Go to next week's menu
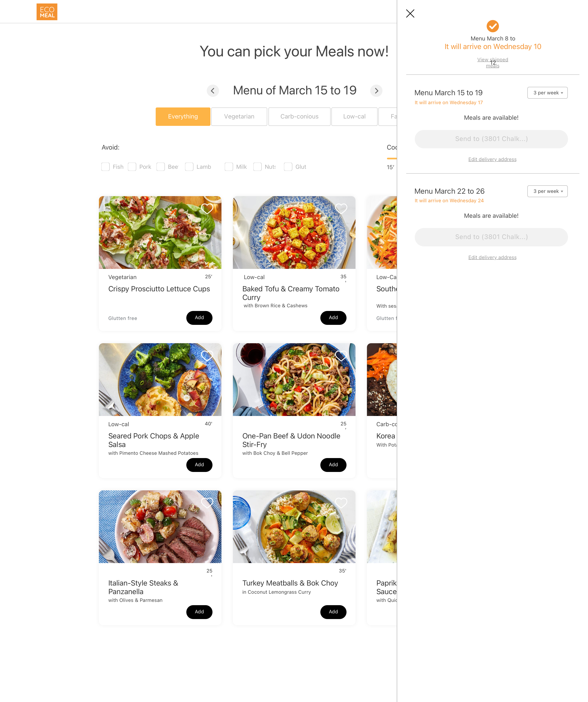 [376, 91]
